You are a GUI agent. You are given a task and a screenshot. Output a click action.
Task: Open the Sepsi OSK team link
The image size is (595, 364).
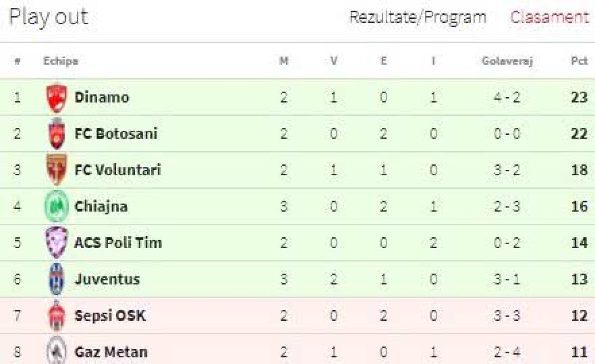(110, 315)
